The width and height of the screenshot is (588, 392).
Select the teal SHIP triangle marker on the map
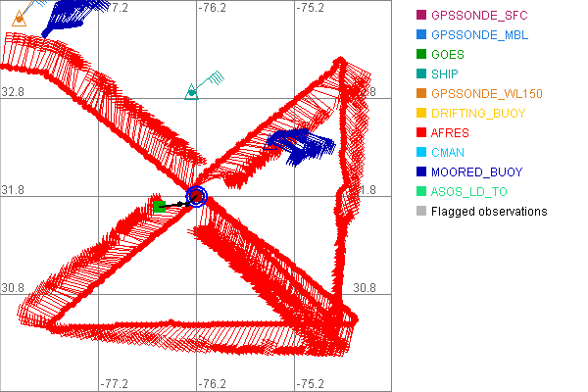coord(192,92)
